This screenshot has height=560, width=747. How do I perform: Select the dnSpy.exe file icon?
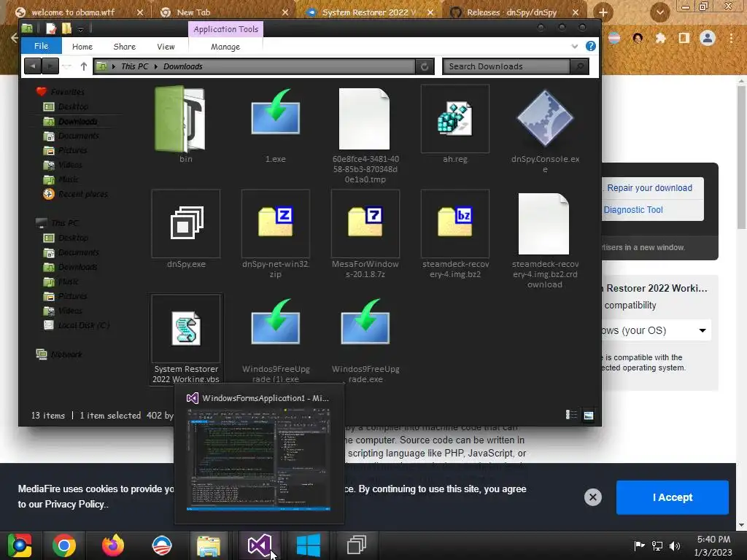[x=186, y=223]
